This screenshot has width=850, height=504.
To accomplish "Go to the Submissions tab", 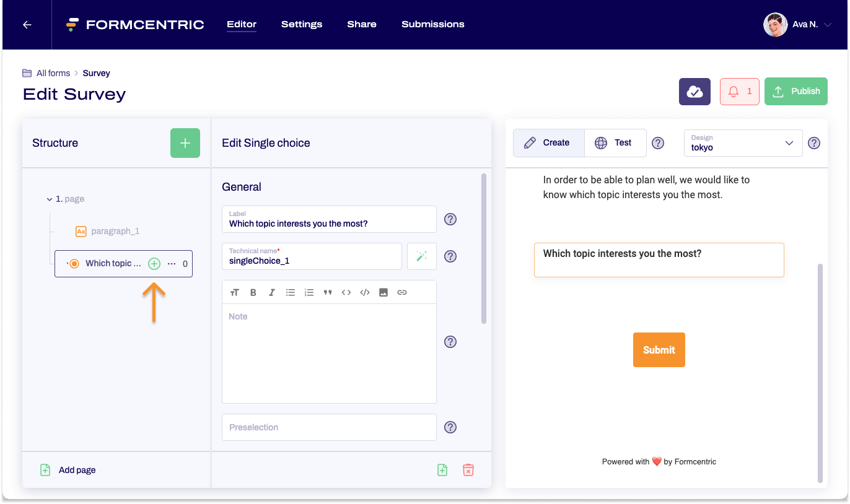I will pyautogui.click(x=432, y=25).
